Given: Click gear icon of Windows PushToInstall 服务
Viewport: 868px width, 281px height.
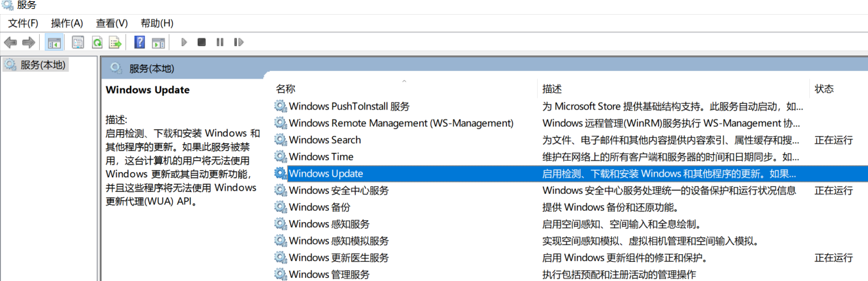Looking at the screenshot, I should tap(280, 106).
